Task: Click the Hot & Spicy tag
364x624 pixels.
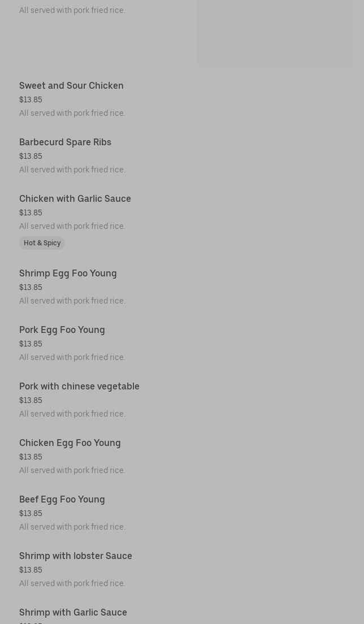Action: tap(42, 243)
